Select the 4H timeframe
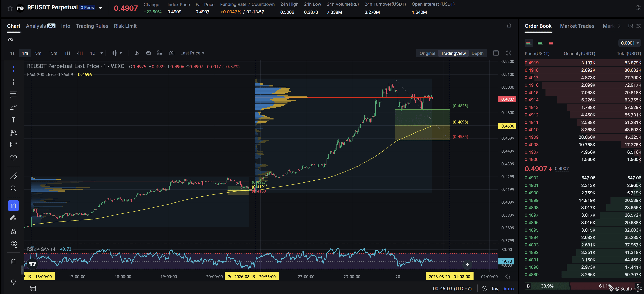Image resolution: width=644 pixels, height=294 pixels. pyautogui.click(x=80, y=53)
